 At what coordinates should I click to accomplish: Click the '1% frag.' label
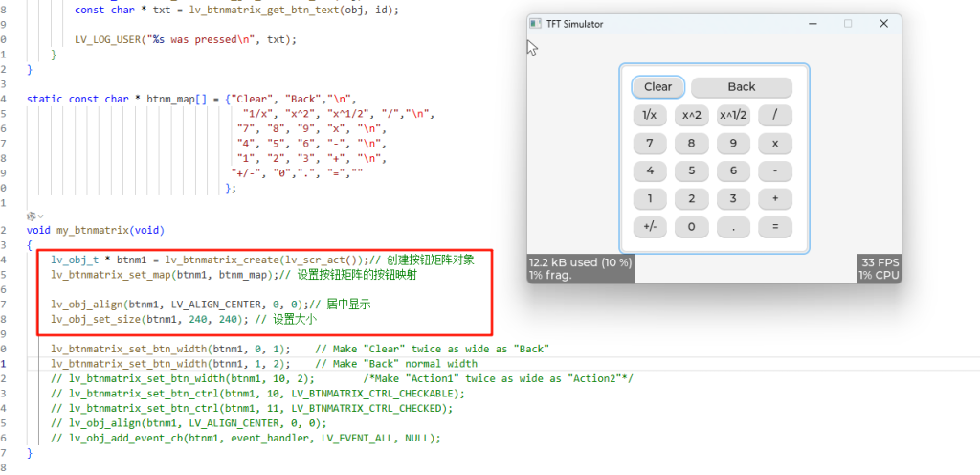[550, 275]
